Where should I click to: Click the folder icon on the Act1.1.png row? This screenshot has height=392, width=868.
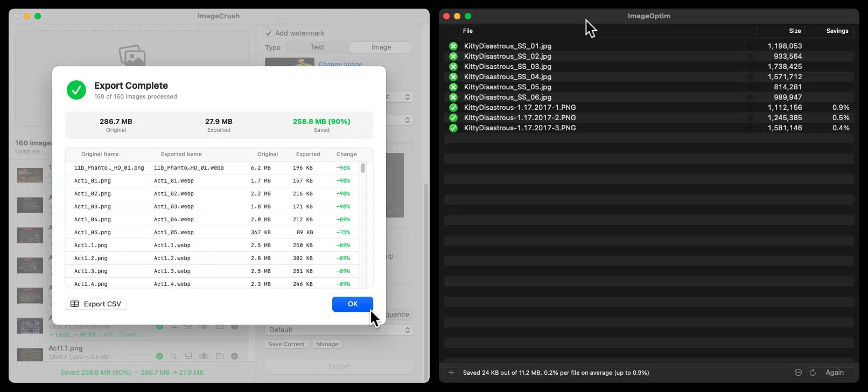tap(220, 356)
